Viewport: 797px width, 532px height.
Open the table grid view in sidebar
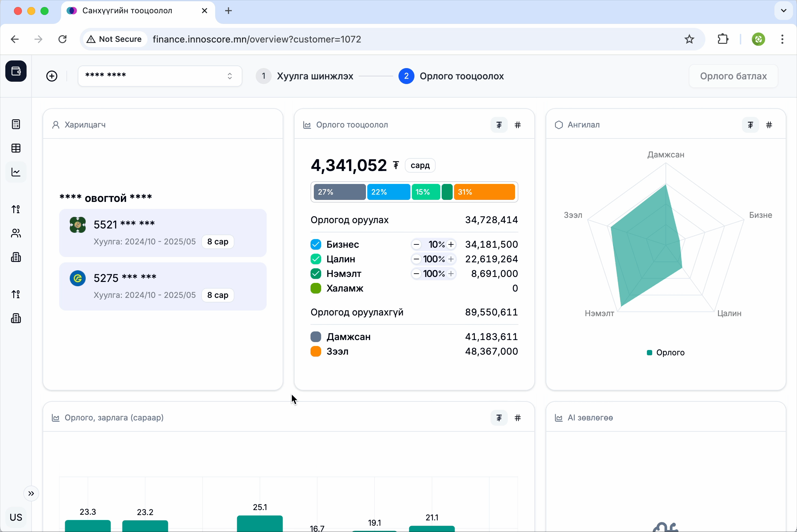16,148
